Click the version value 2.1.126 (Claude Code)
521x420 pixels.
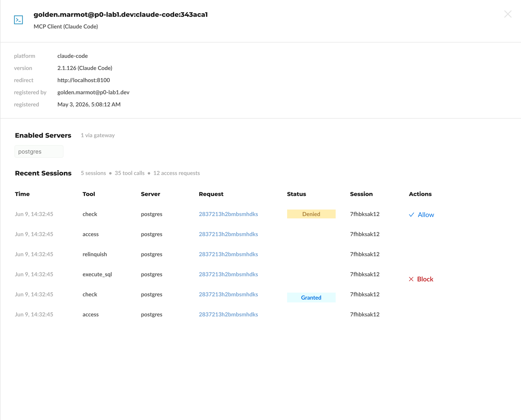click(85, 68)
